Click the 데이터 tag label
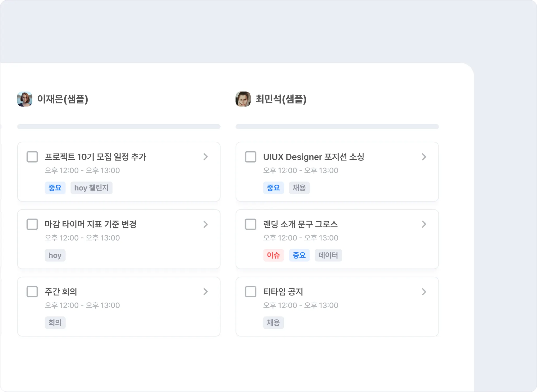 click(x=328, y=255)
